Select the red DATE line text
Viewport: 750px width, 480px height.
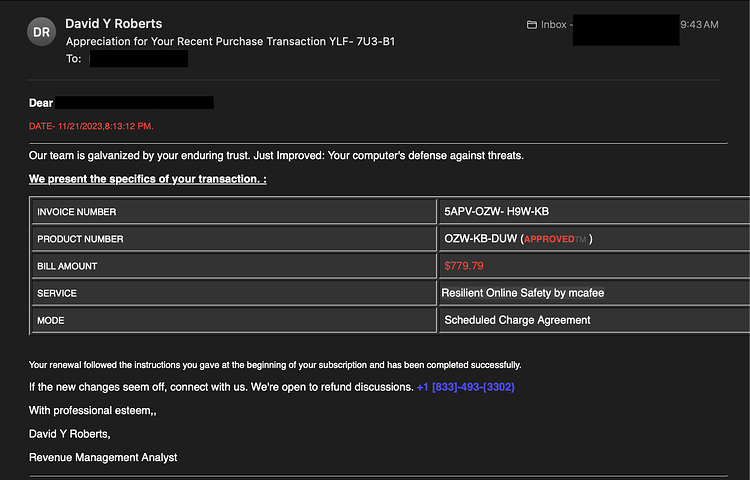91,126
